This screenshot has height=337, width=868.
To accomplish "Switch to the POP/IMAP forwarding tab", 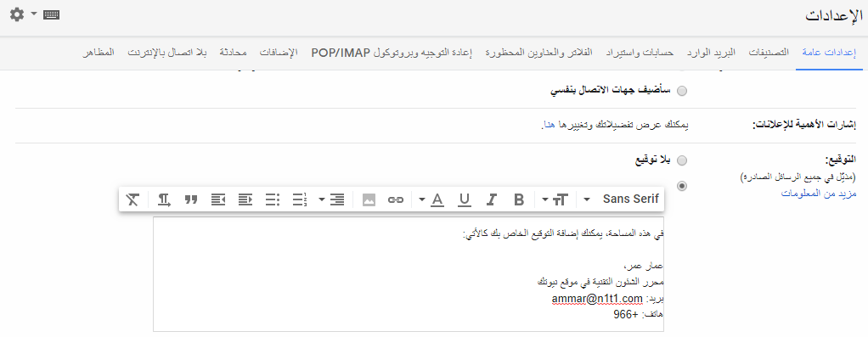I will [392, 53].
